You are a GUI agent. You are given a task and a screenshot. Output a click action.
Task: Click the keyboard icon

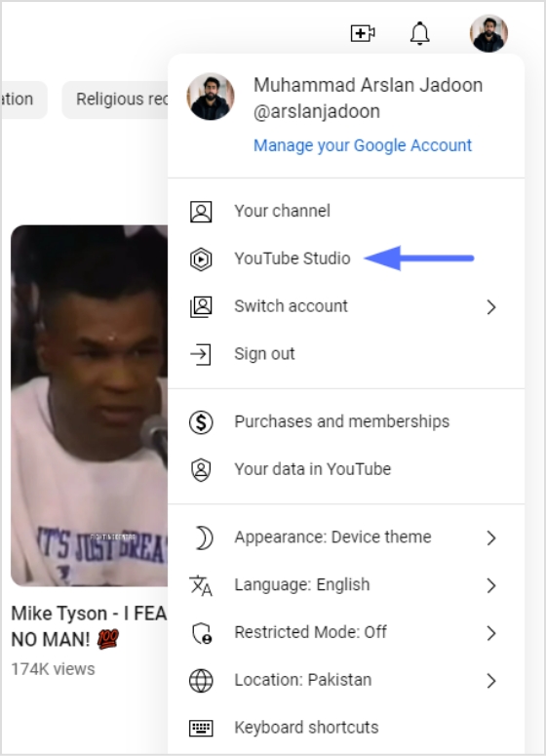(x=201, y=728)
